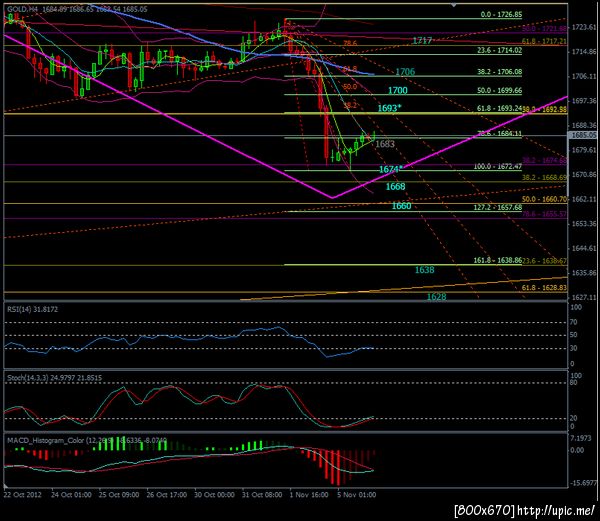The width and height of the screenshot is (600, 521).
Task: Click the cyan '1660' level annotation
Action: point(401,206)
